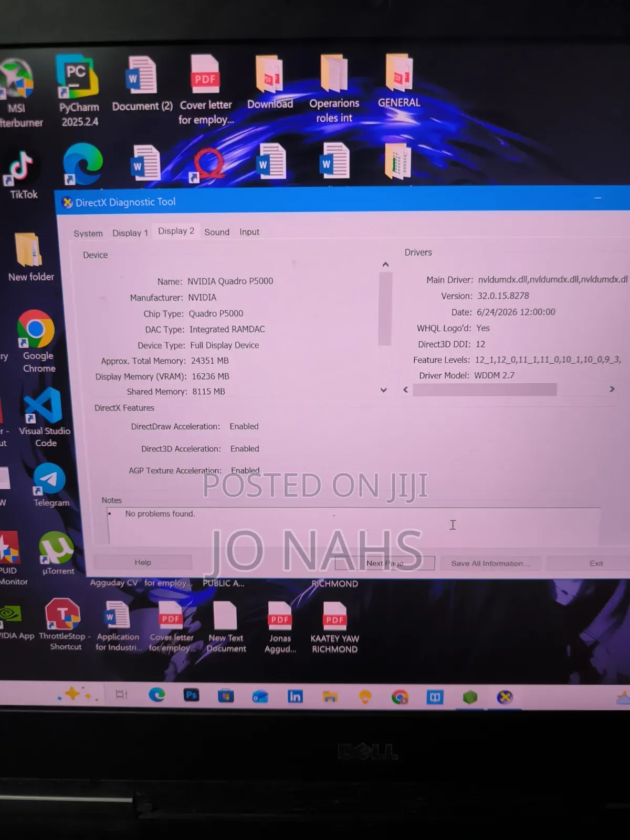Open the µTorrent desktop shortcut
This screenshot has height=840, width=630.
[x=57, y=553]
